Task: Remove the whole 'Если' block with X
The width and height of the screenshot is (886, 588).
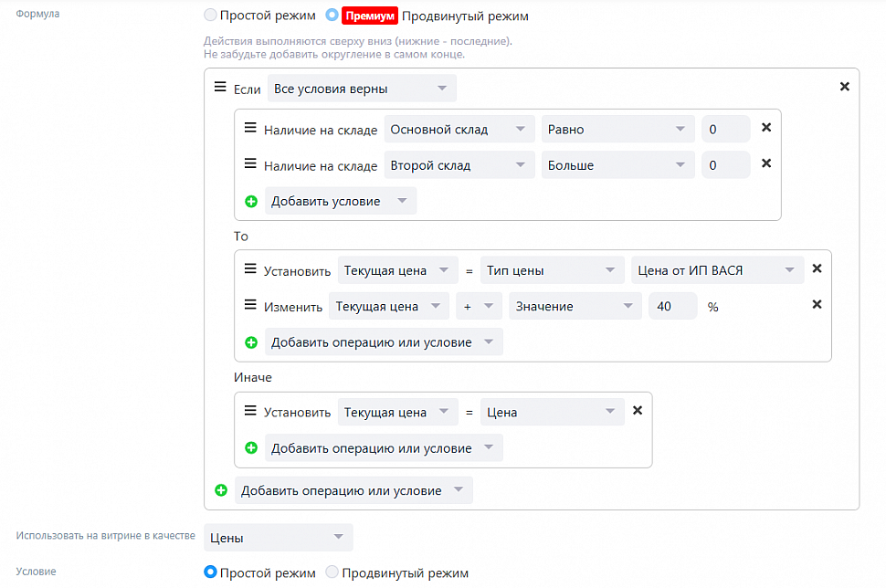Action: [x=845, y=87]
